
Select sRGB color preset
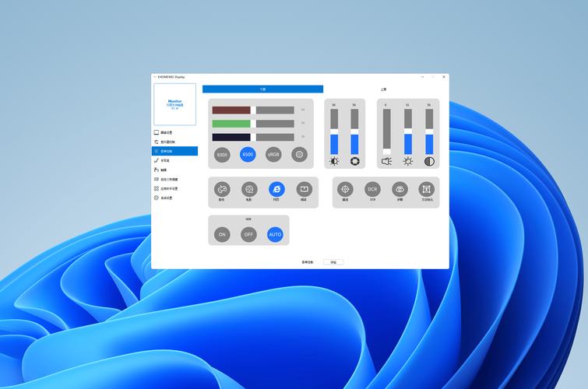(273, 154)
